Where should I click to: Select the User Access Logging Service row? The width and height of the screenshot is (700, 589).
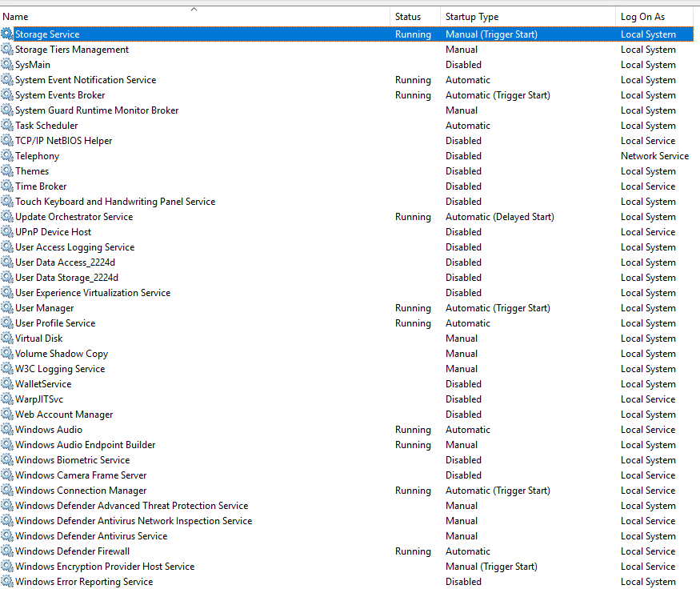coord(346,246)
